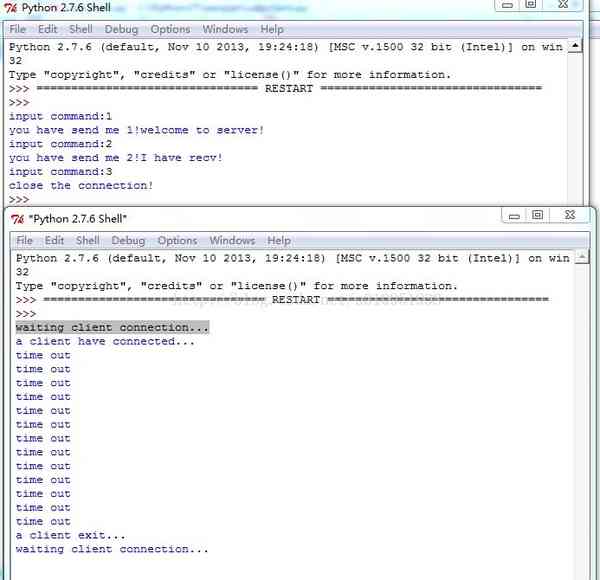Open Debug menu in front Python Shell window
The width and height of the screenshot is (600, 580).
[128, 241]
